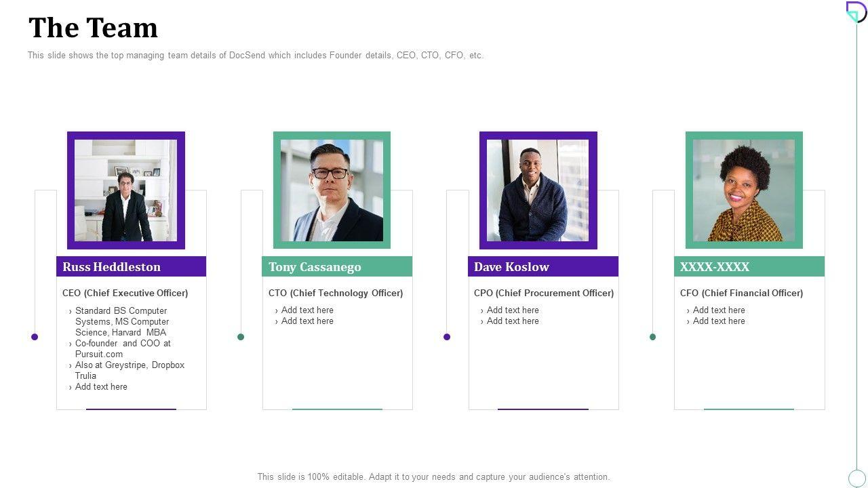Click the XXXX-XXXX placeholder name banner
Screen dimensions: 868x488
[x=749, y=266]
